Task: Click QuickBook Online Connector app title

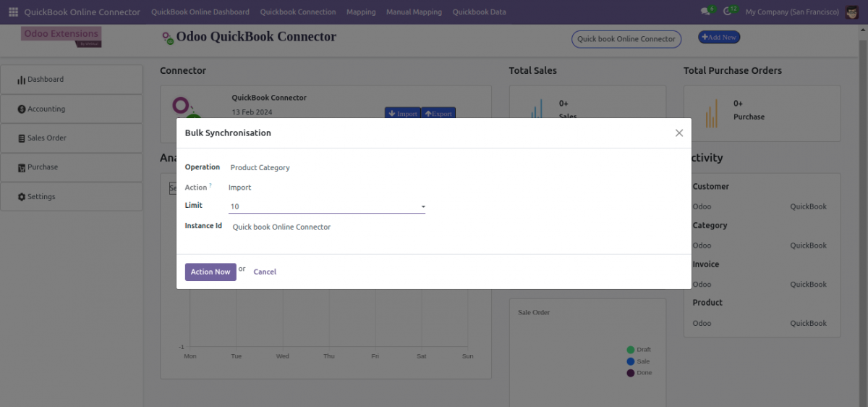Action: 82,12
